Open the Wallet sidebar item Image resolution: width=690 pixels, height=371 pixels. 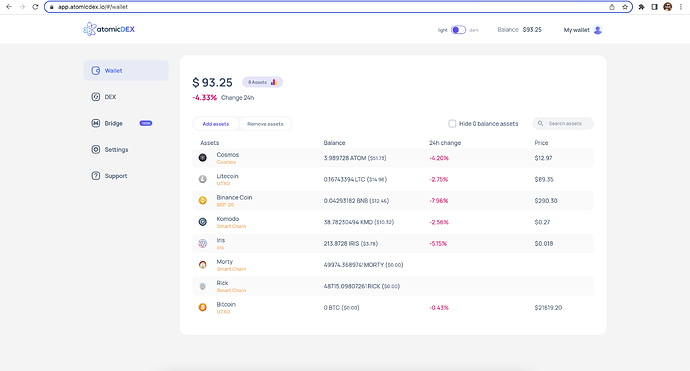126,70
